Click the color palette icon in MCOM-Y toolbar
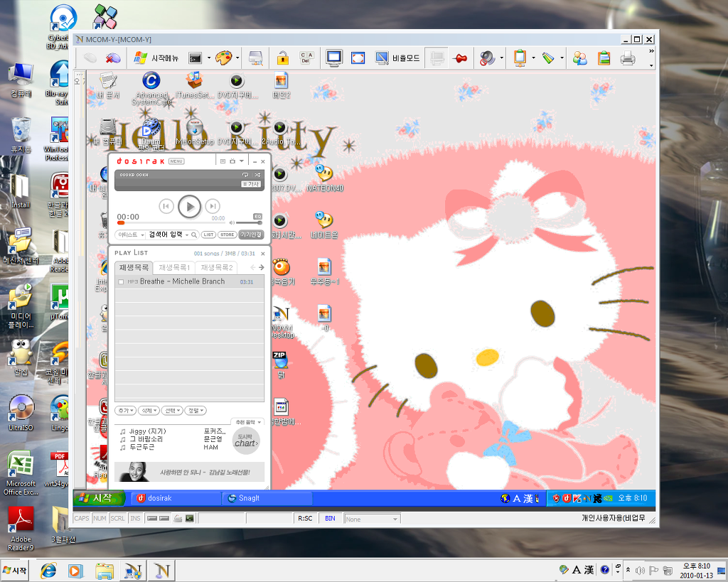This screenshot has width=728, height=582. [x=223, y=58]
